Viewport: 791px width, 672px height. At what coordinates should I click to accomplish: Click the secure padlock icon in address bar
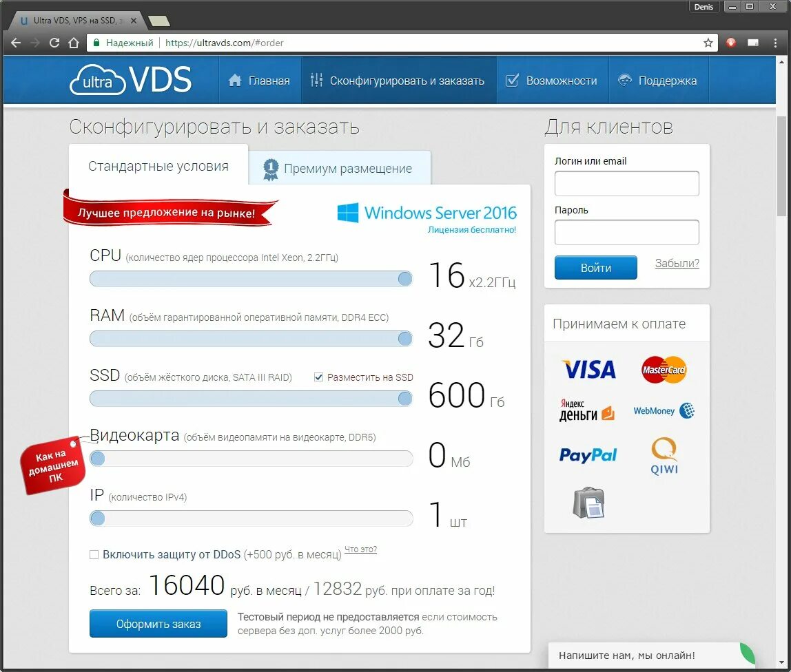[96, 43]
